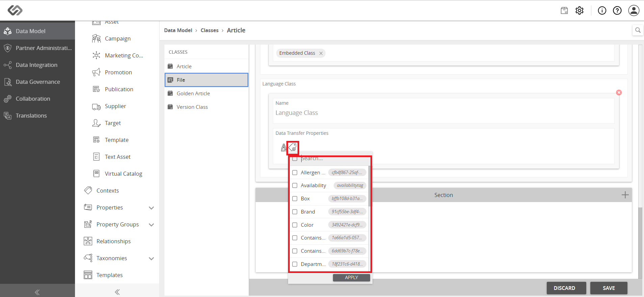Select Version Class in the list
This screenshot has width=644, height=297.
206,107
